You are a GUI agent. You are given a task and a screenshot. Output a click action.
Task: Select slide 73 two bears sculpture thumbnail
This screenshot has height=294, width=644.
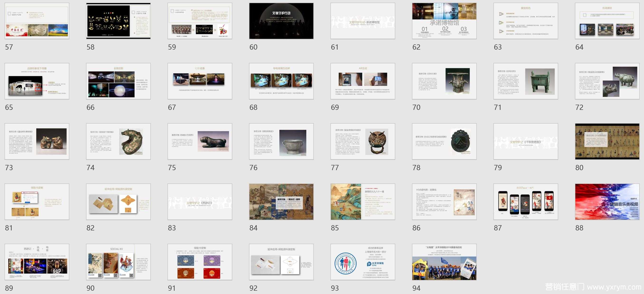(37, 141)
